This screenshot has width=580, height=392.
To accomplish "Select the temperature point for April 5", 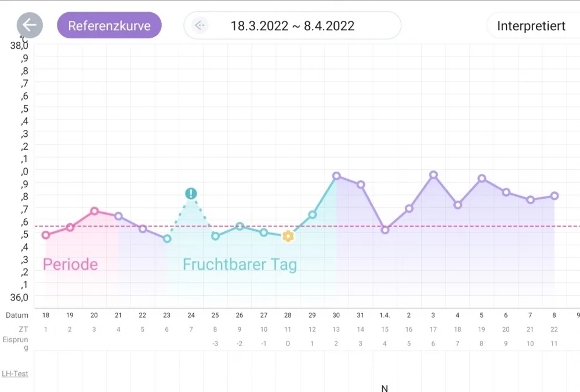I will click(x=481, y=178).
